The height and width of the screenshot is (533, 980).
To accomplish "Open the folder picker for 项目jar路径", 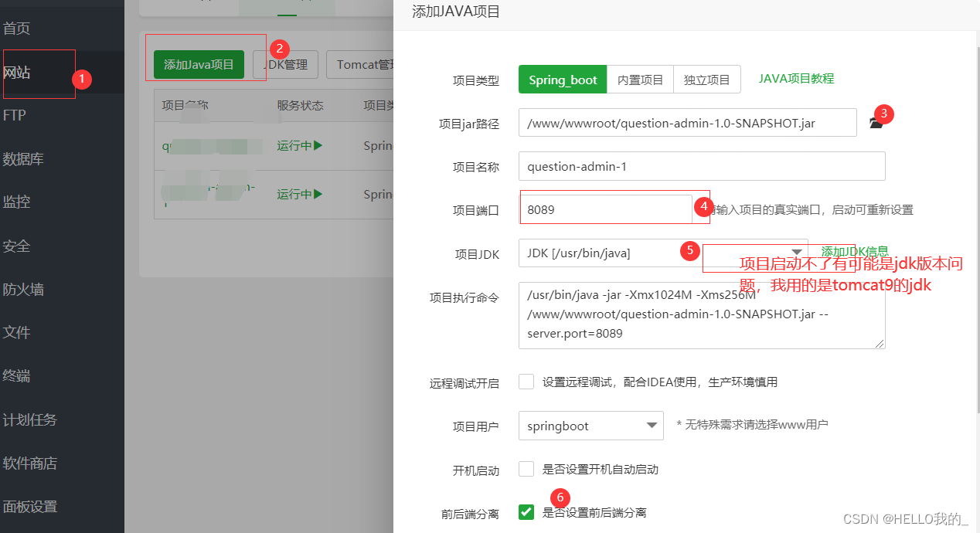I will [x=877, y=121].
